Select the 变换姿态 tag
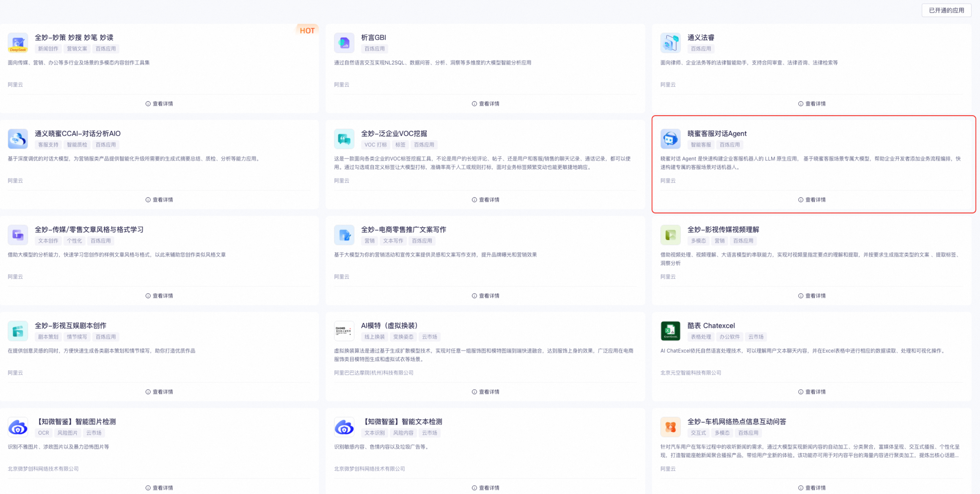The image size is (980, 494). [403, 337]
